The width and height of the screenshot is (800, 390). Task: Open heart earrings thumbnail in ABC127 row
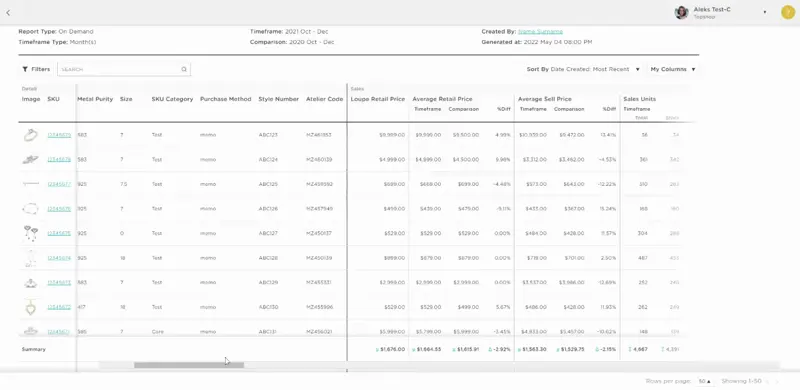(x=31, y=233)
